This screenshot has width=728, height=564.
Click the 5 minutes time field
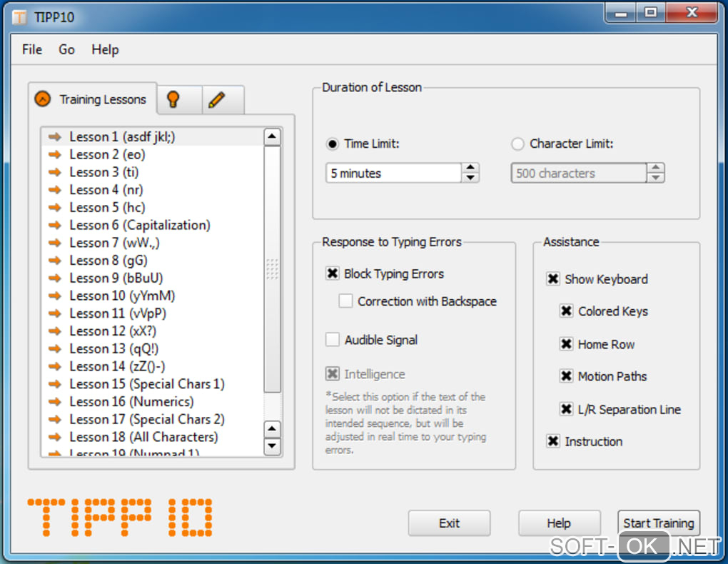(394, 173)
